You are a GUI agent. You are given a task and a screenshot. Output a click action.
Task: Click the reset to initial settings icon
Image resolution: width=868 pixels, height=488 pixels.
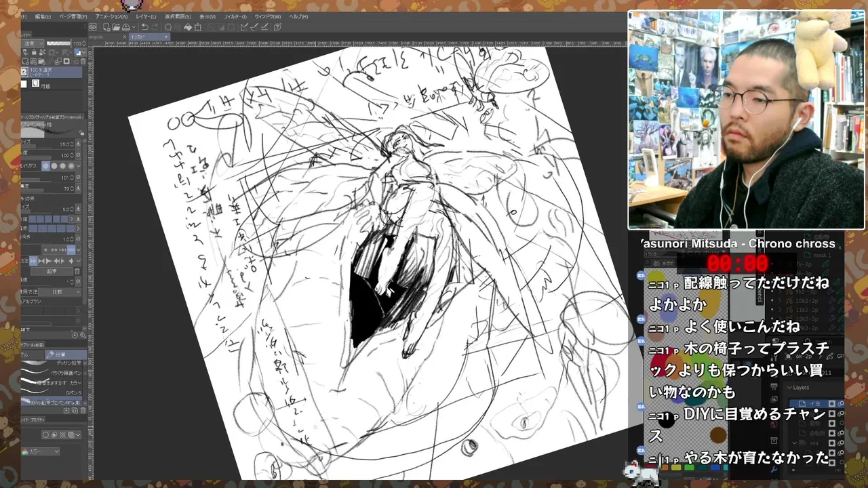coord(75,335)
